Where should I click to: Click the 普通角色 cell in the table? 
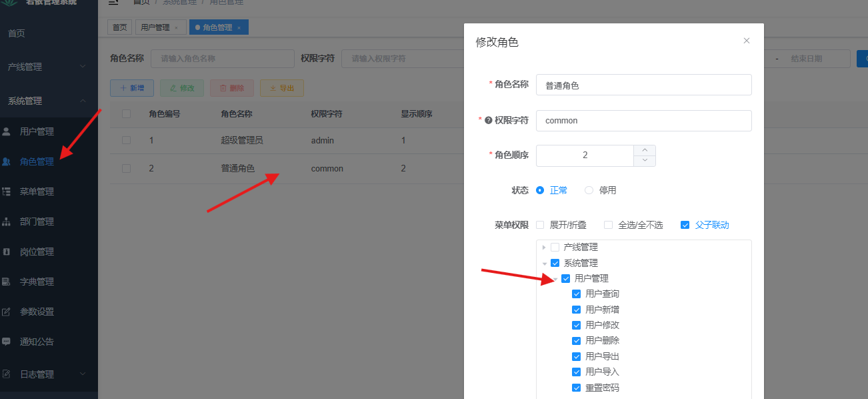[238, 169]
